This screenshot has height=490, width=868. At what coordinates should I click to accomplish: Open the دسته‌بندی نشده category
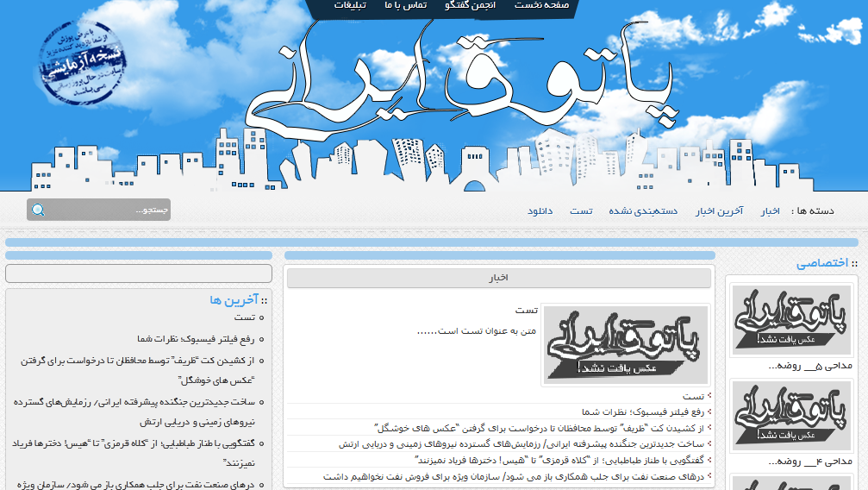pos(643,211)
